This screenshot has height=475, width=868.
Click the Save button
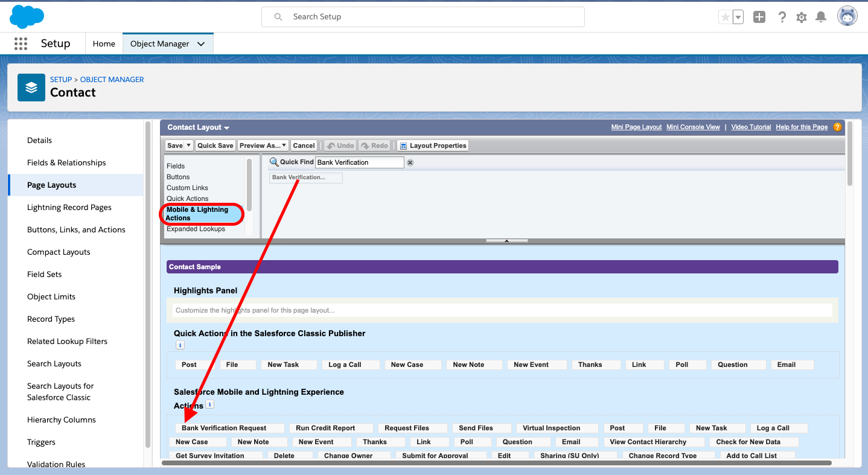[x=175, y=145]
